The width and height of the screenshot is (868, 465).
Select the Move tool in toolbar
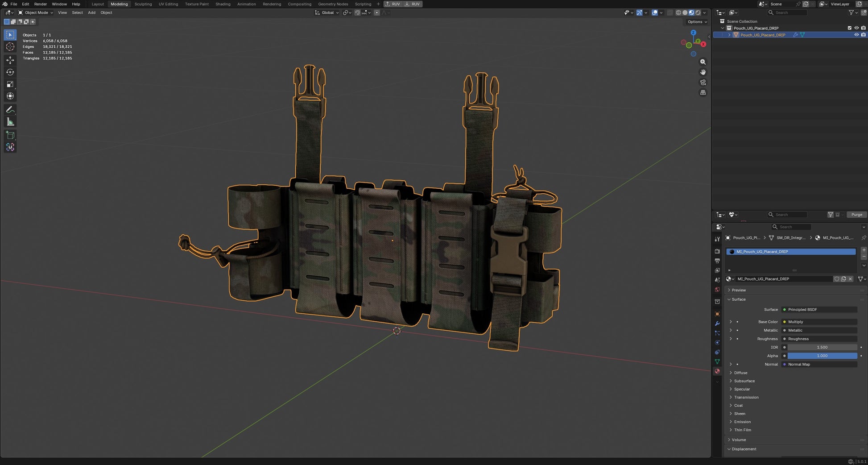[10, 60]
